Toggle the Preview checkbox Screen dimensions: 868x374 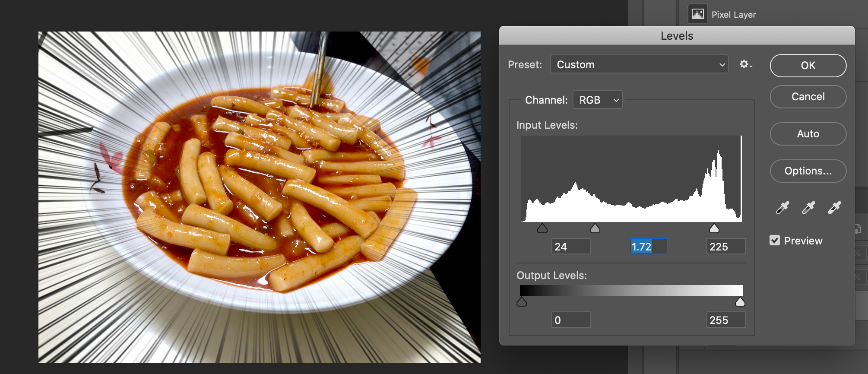(775, 241)
